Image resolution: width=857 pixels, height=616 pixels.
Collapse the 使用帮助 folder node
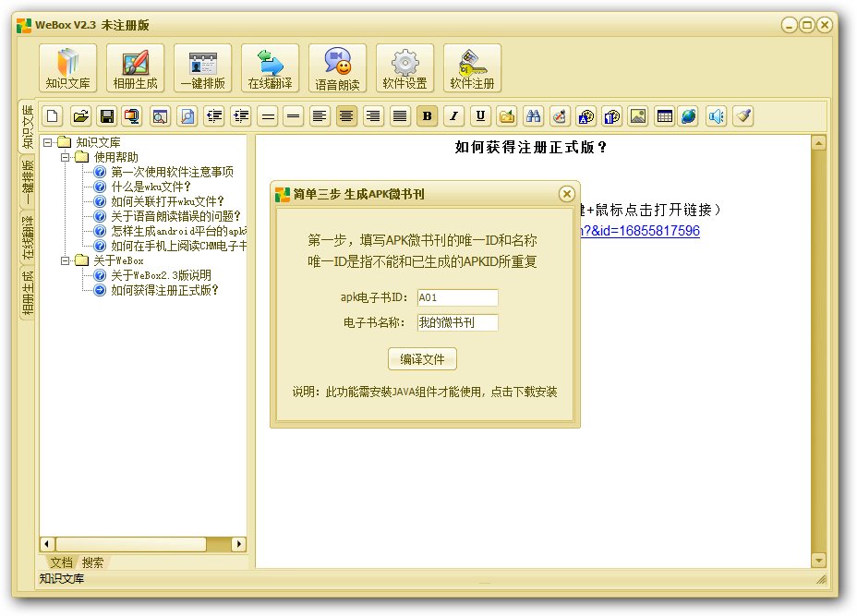pyautogui.click(x=65, y=157)
